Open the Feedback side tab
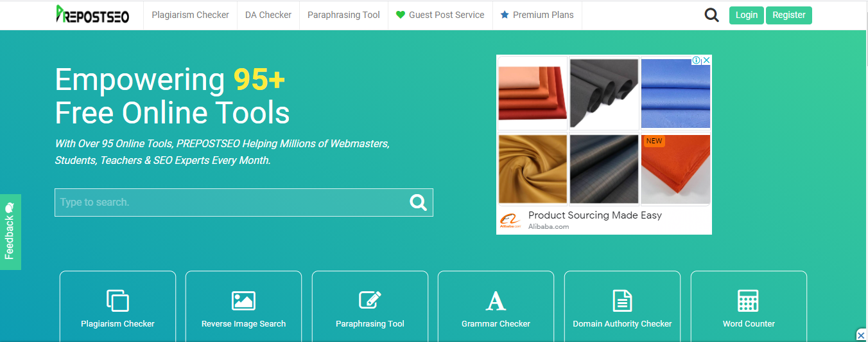Viewport: 868px width, 342px height. (x=10, y=232)
